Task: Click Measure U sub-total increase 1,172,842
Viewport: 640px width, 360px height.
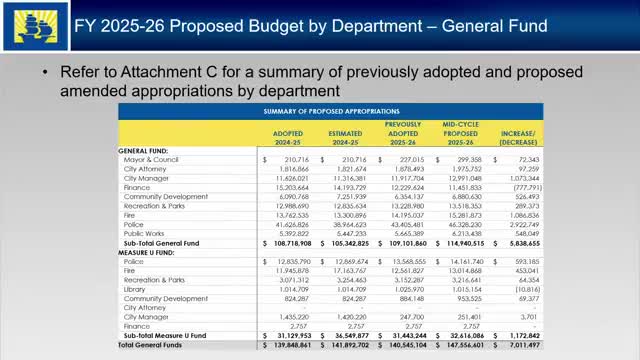Action: (x=525, y=336)
